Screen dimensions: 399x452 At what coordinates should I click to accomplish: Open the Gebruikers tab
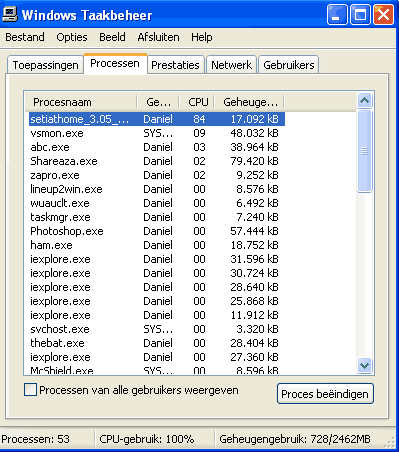(289, 65)
